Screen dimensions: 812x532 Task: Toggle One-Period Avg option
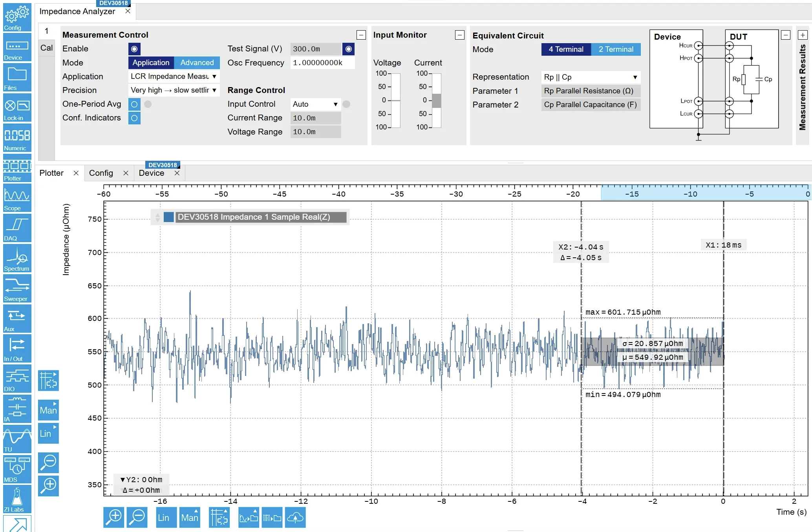[134, 104]
